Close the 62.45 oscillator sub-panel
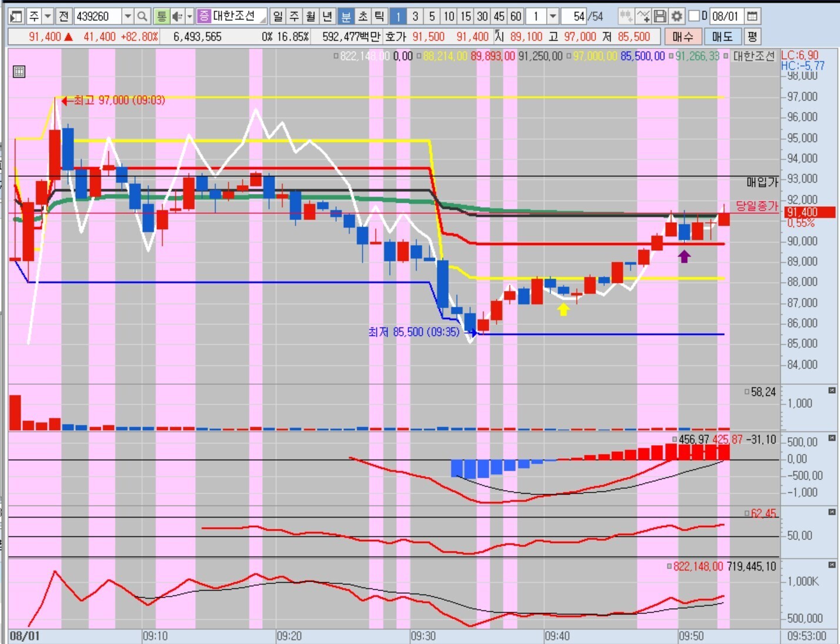 (832, 512)
